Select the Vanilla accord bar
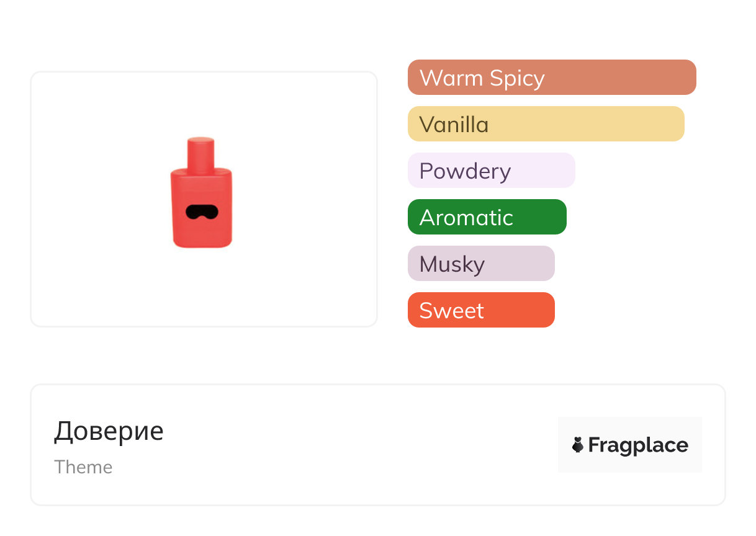Image resolution: width=756 pixels, height=536 pixels. 546,124
